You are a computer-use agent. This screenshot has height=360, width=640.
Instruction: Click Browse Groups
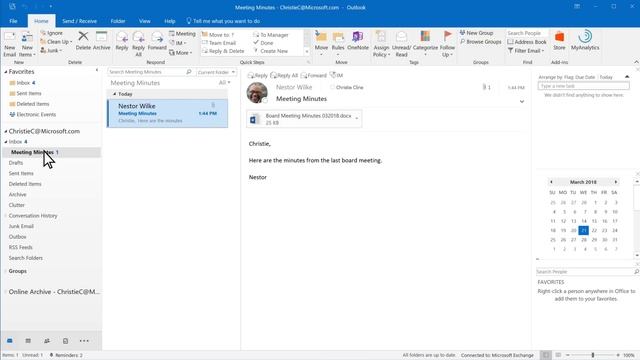[480, 42]
